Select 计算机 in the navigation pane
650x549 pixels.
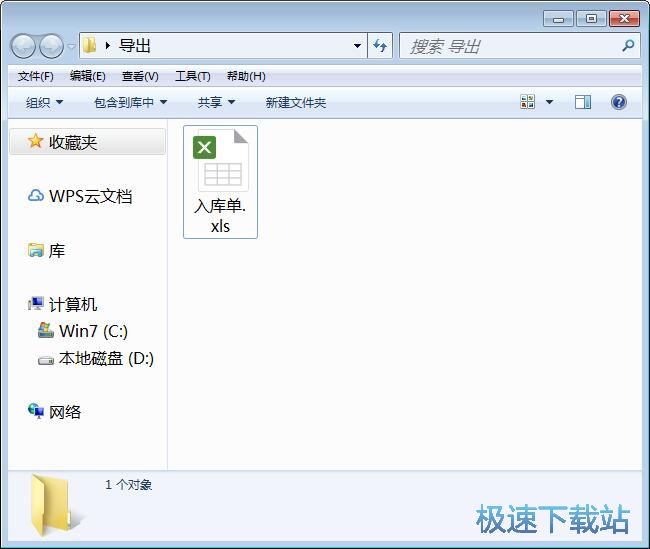click(73, 304)
